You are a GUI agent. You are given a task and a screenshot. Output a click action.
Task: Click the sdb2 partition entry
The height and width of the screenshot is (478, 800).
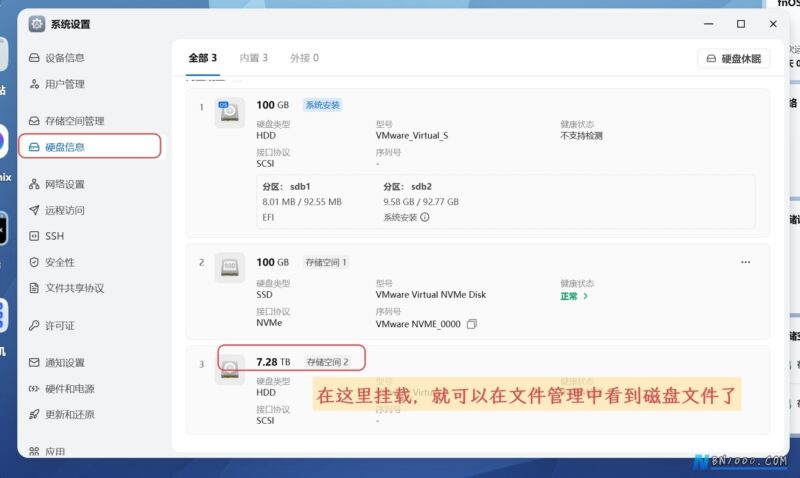421,202
